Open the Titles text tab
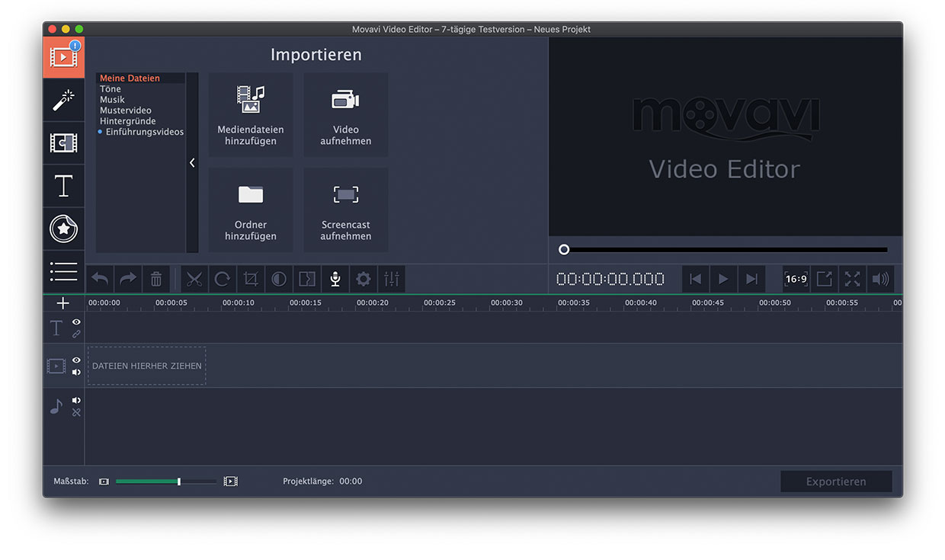The height and width of the screenshot is (560, 945). (x=63, y=186)
